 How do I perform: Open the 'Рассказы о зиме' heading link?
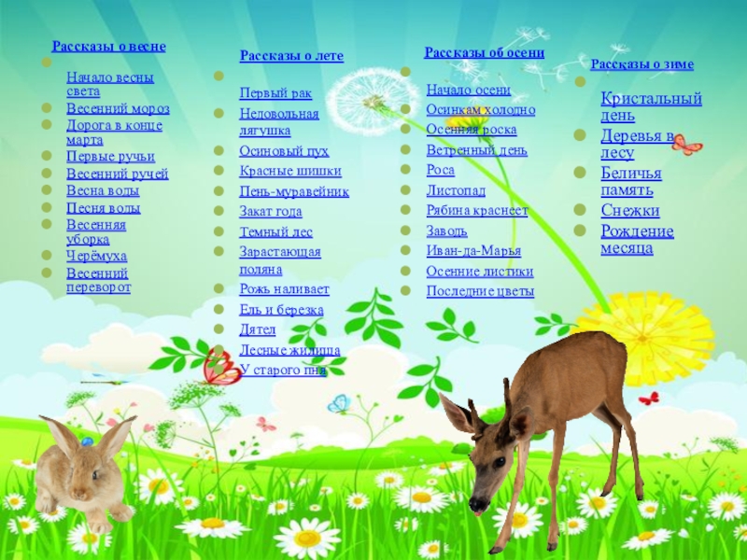[x=641, y=64]
